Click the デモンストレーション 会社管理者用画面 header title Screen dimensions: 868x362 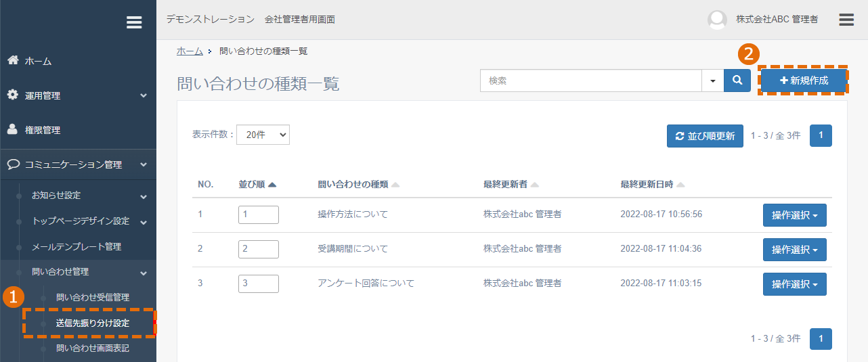251,20
